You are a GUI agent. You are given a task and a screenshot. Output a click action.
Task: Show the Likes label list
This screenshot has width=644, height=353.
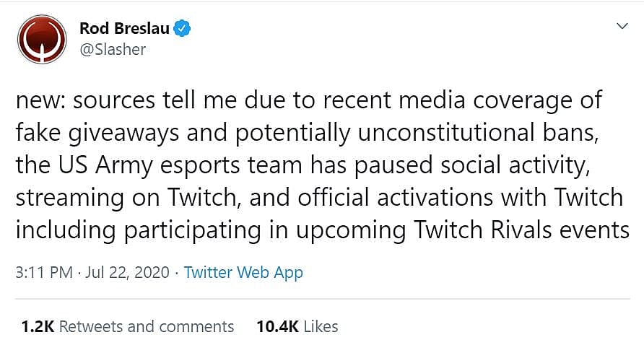point(321,326)
